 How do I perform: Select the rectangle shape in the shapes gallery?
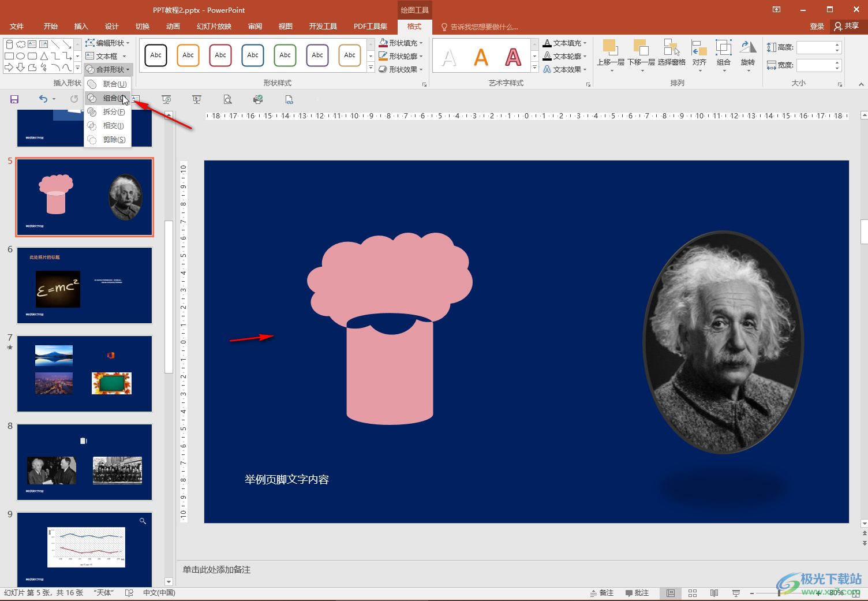pyautogui.click(x=9, y=56)
